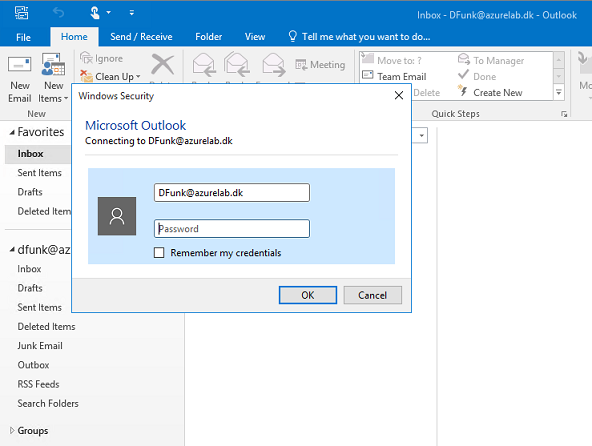Select the Done quick step
Image resolution: width=592 pixels, height=446 pixels.
[477, 77]
